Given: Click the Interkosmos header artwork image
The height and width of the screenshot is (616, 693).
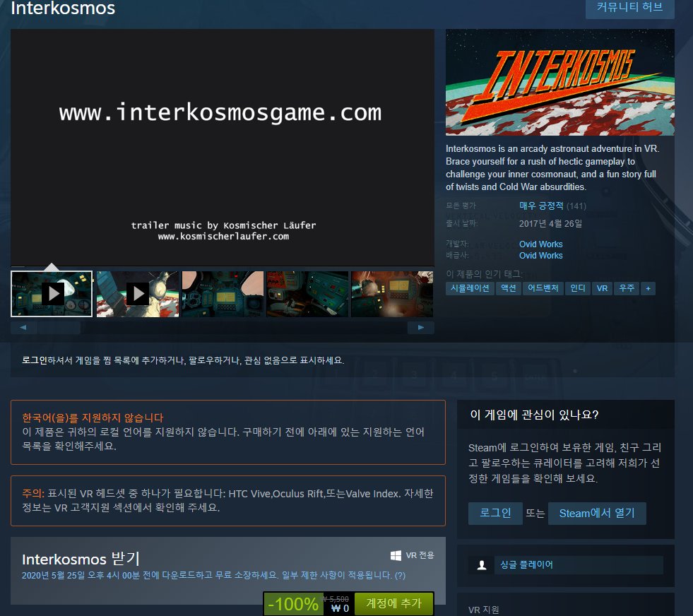Looking at the screenshot, I should click(560, 83).
